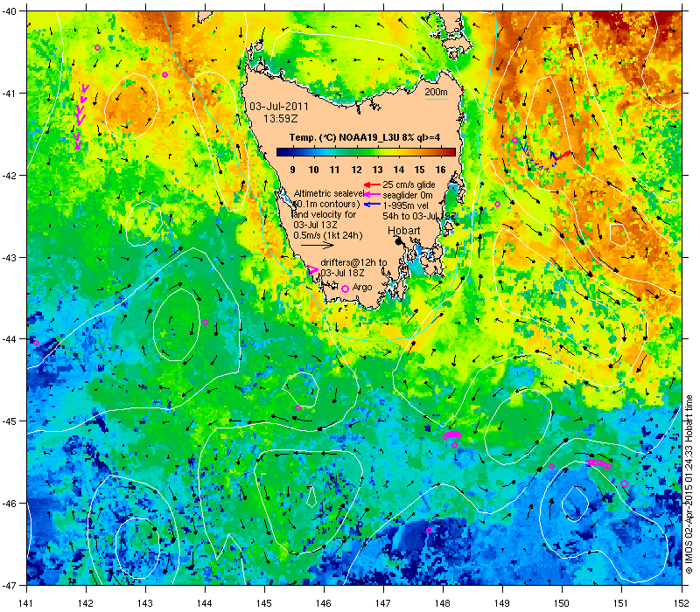
Task: Click the 'seaglider 0m' legend text
Action: pyautogui.click(x=408, y=195)
